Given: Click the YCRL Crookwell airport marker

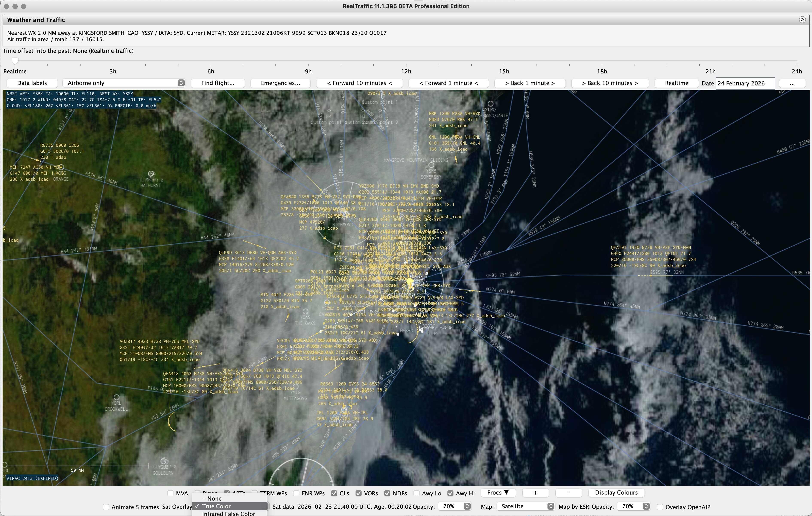Looking at the screenshot, I should (x=116, y=397).
